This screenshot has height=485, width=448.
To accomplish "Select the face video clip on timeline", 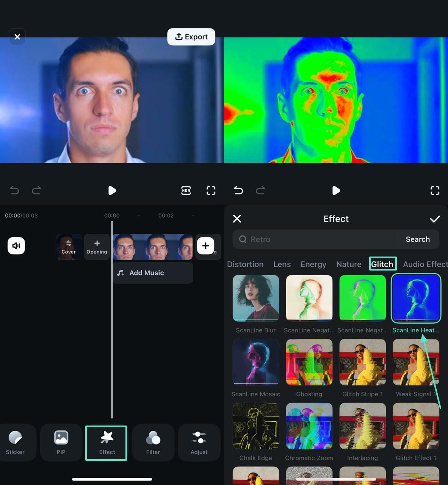I will click(x=153, y=247).
